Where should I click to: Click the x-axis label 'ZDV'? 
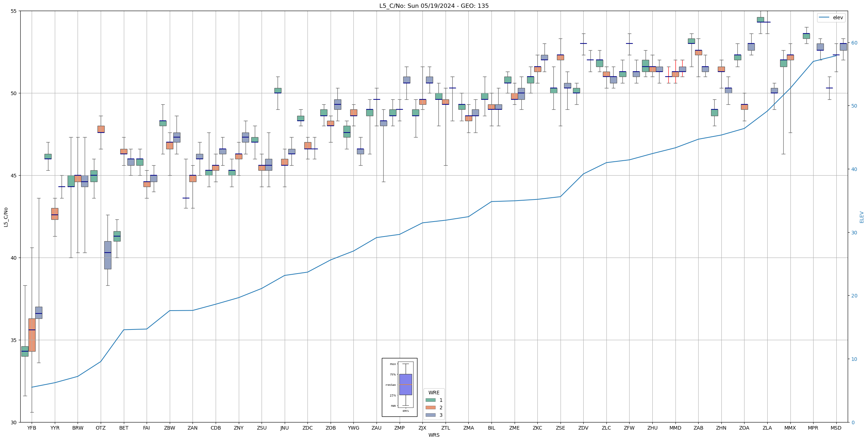(583, 428)
